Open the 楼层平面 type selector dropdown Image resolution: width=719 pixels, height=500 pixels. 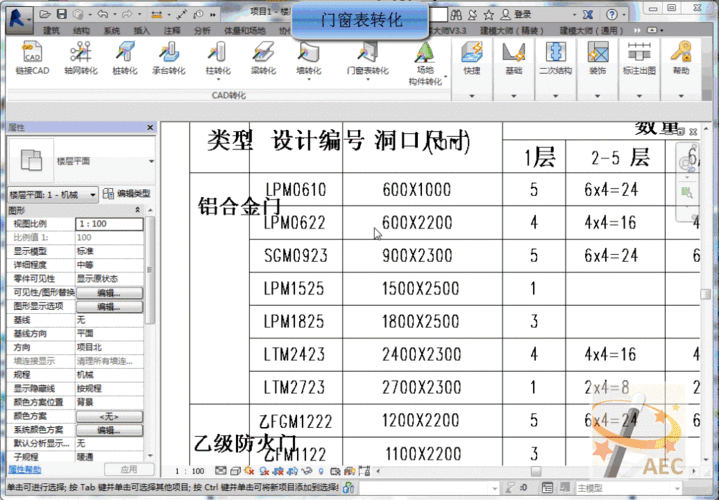(151, 161)
